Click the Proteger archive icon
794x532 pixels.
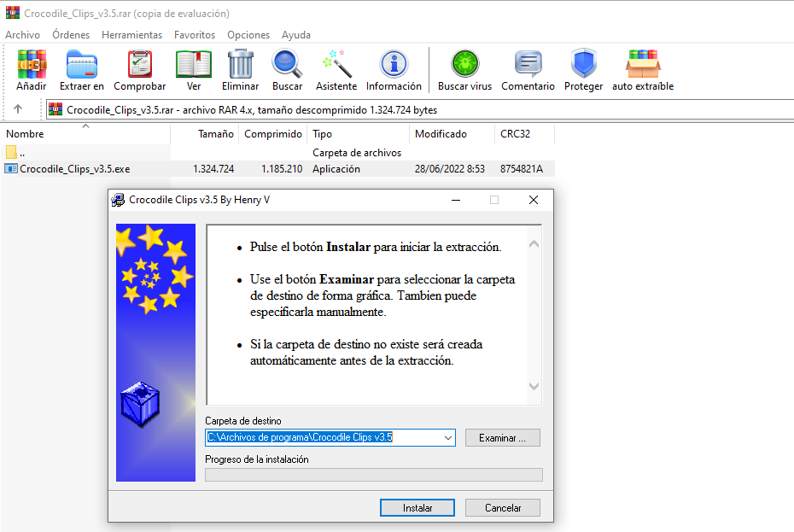coord(583,68)
